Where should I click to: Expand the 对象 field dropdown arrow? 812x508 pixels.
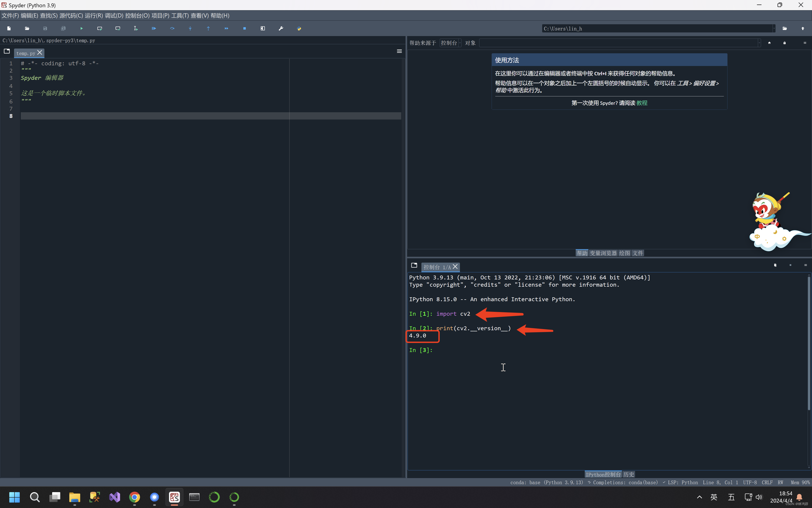(759, 43)
